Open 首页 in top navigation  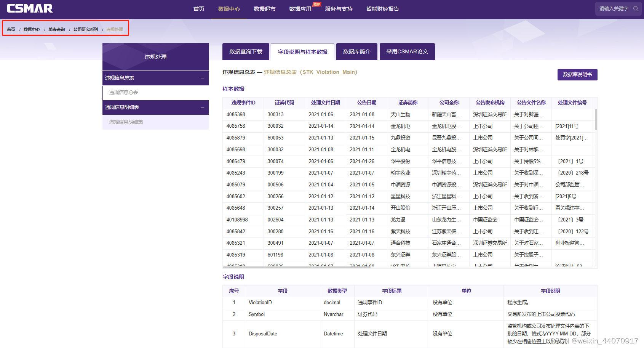click(x=199, y=9)
